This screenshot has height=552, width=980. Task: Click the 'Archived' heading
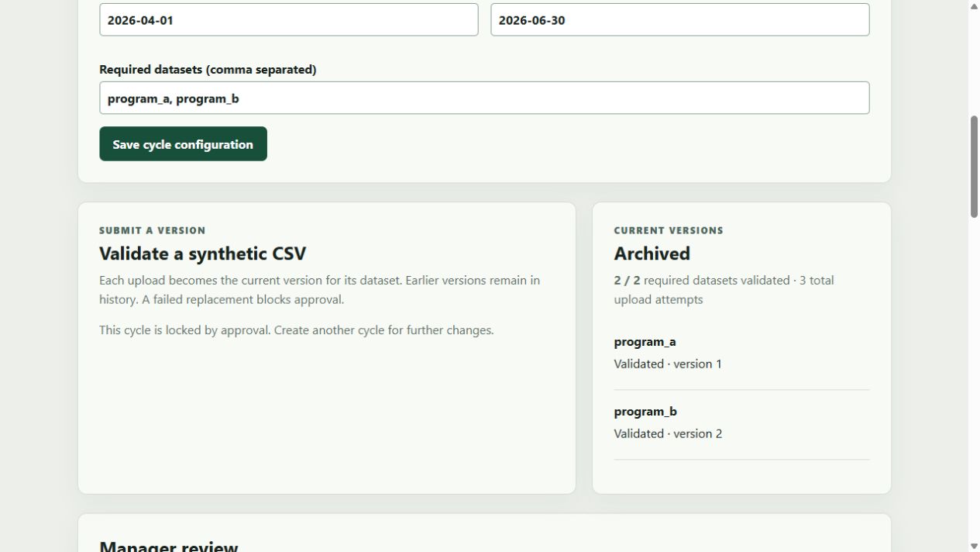tap(652, 254)
